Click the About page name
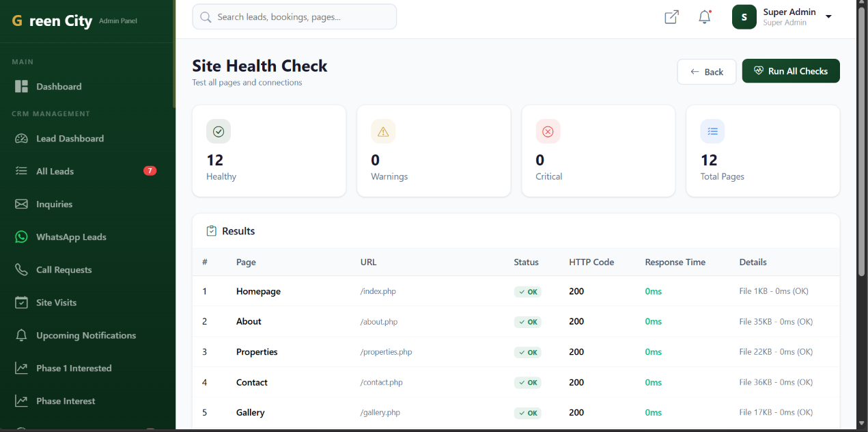 coord(249,321)
